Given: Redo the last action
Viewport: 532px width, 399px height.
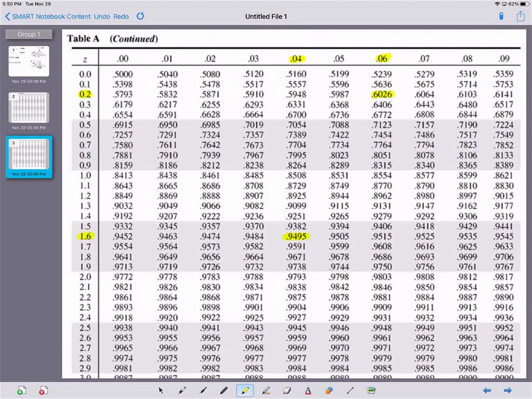Looking at the screenshot, I should coord(121,16).
